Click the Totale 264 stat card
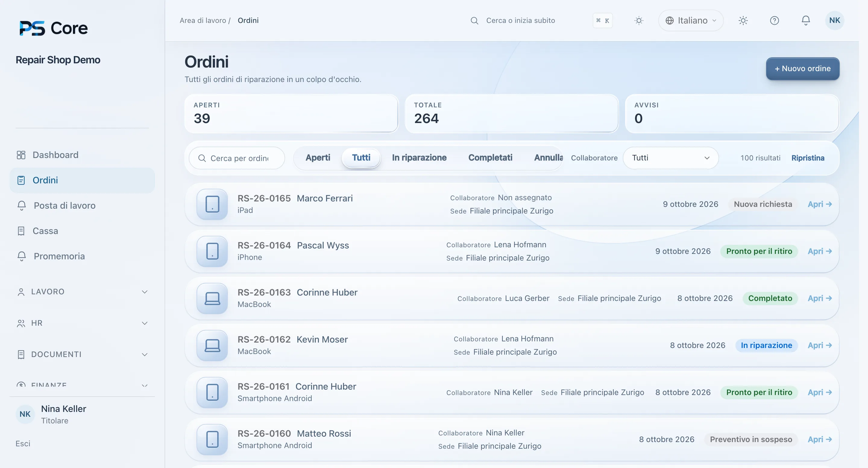This screenshot has height=468, width=868. (511, 113)
